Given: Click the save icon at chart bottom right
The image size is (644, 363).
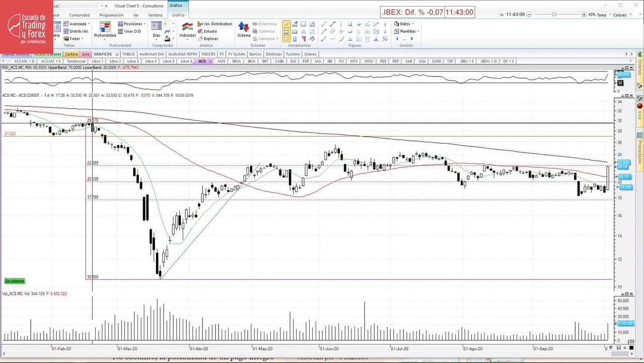Looking at the screenshot, I should (x=618, y=347).
